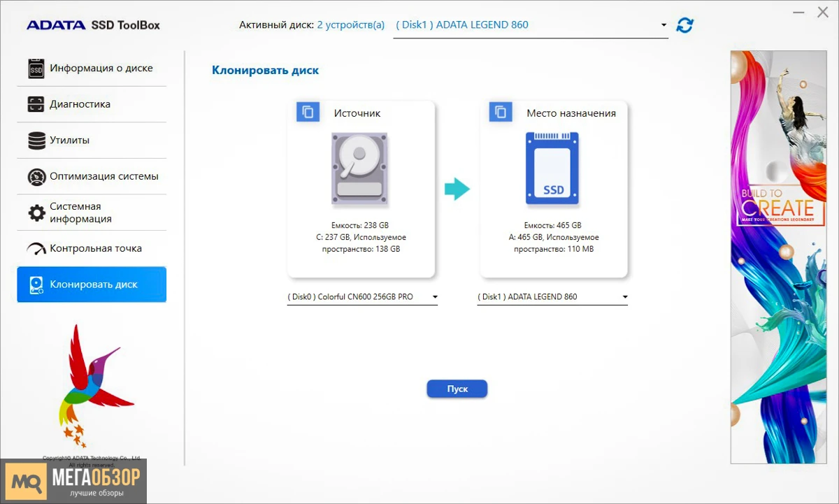Screen dimensions: 839x504
Task: Click the blue SSD destination image
Action: coord(553,170)
